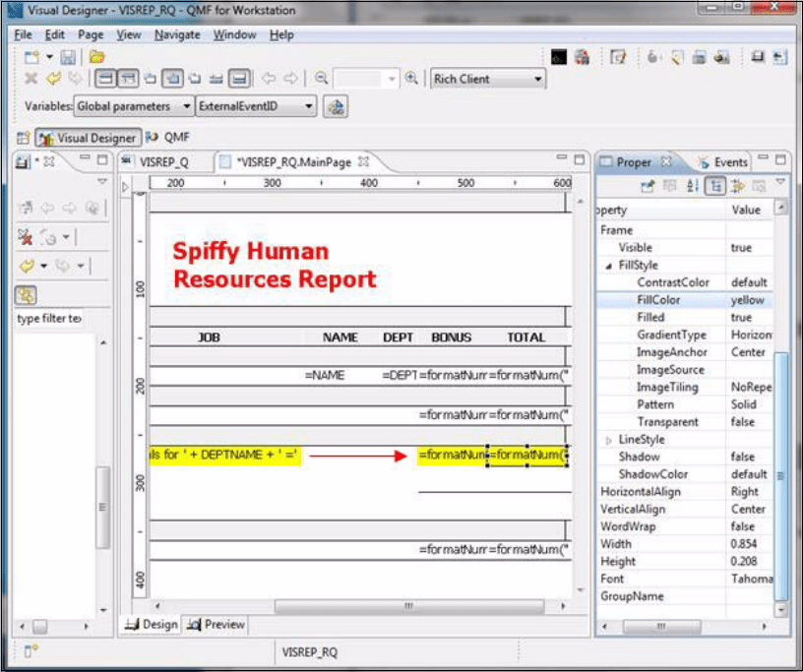
Task: Close the VISREP_RQ.MainPage tab
Action: [x=363, y=162]
